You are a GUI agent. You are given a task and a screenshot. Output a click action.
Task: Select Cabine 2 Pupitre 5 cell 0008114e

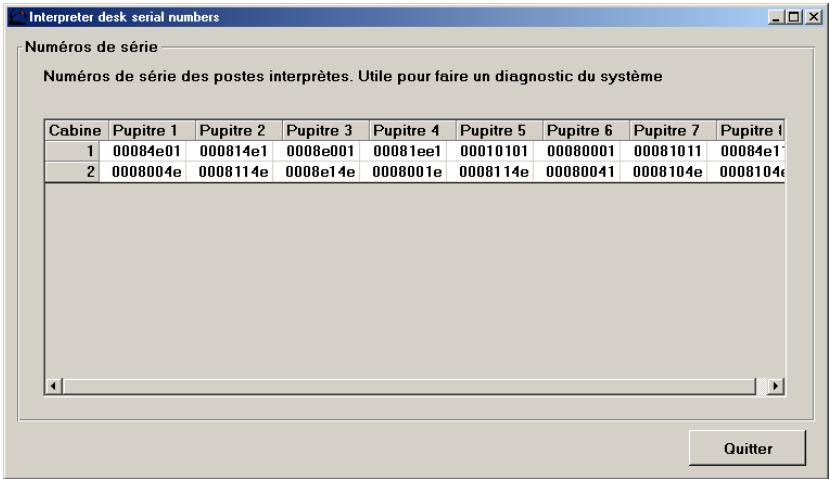[490, 172]
